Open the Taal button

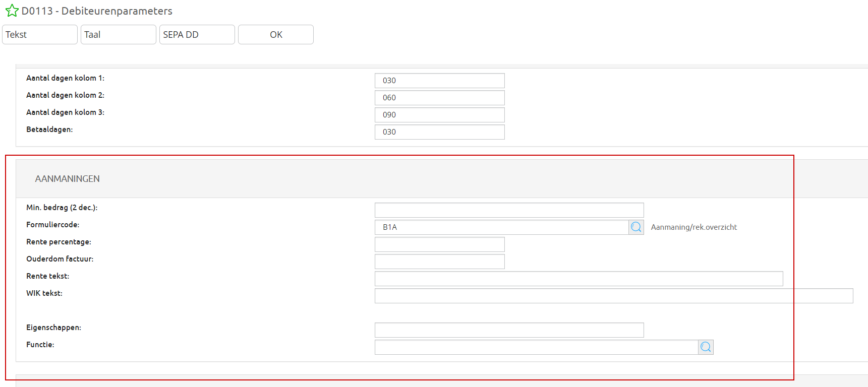119,35
